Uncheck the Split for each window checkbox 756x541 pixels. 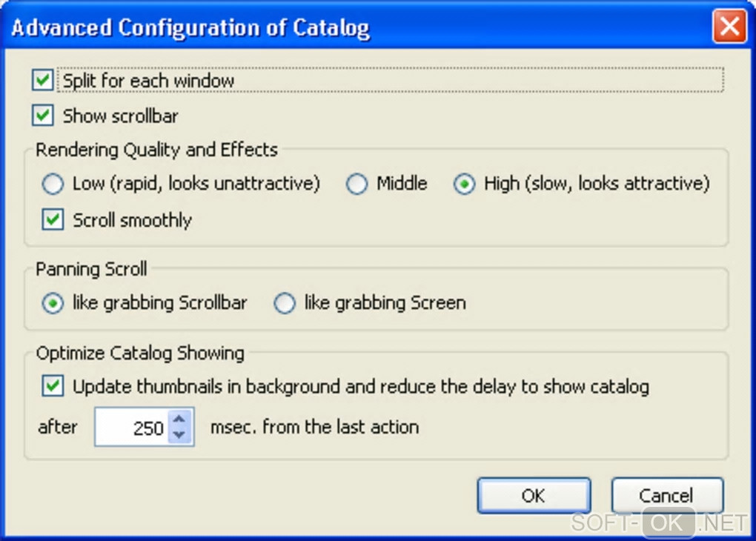coord(43,80)
